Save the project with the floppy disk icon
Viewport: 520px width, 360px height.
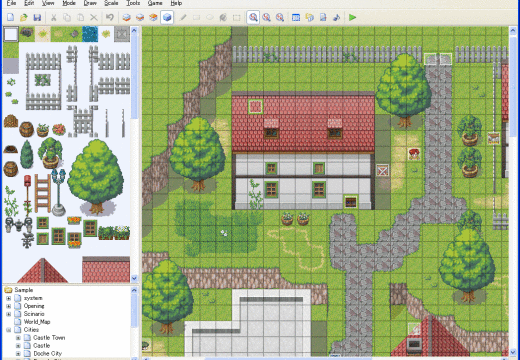pos(37,17)
